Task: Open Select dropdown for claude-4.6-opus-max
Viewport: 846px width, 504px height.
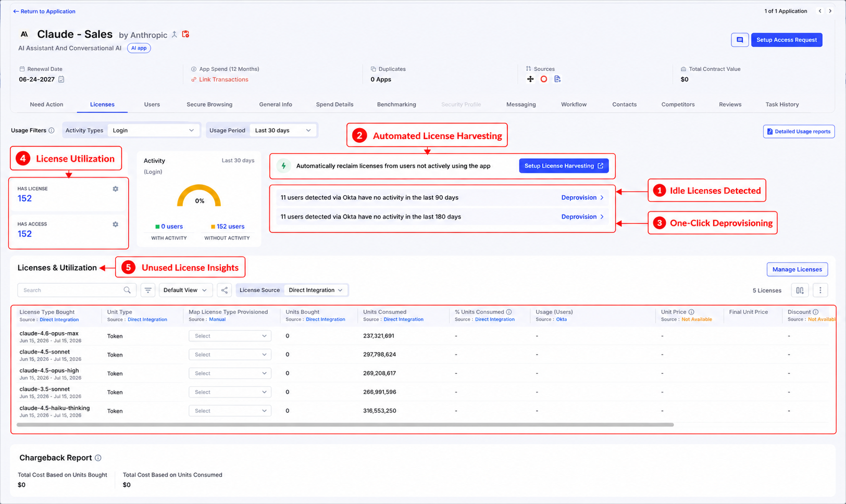Action: [230, 336]
